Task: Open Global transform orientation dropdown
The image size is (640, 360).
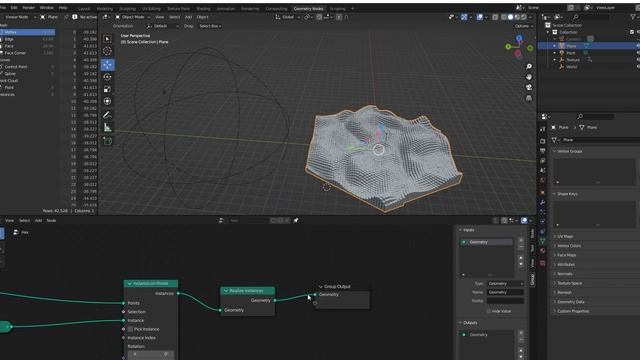Action: pyautogui.click(x=287, y=17)
